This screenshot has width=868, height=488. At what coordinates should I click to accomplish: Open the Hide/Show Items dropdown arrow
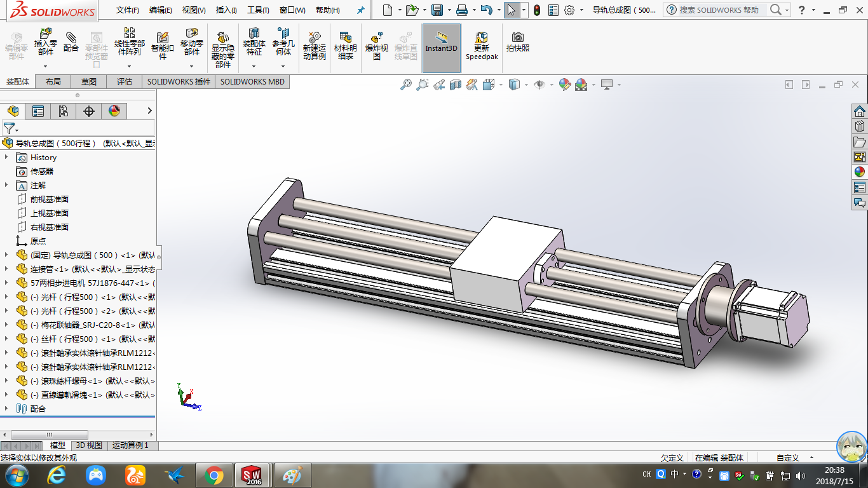pyautogui.click(x=552, y=85)
